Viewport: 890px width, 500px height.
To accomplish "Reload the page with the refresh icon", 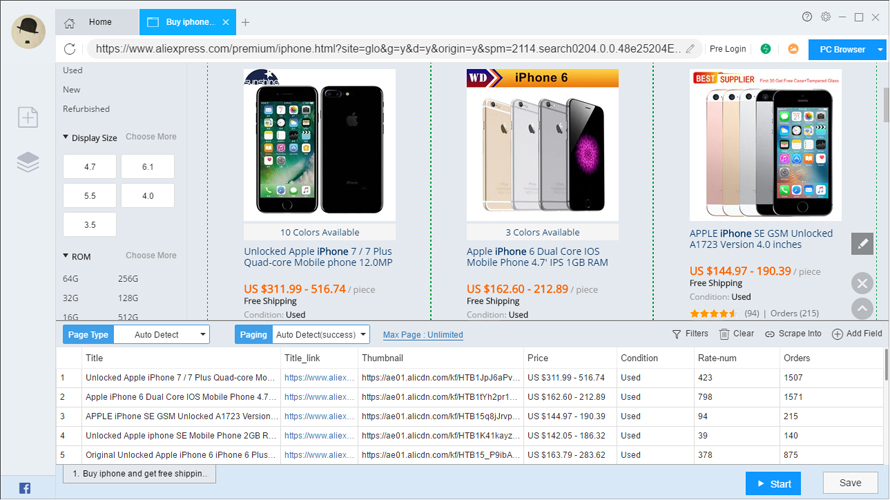I will pyautogui.click(x=70, y=49).
